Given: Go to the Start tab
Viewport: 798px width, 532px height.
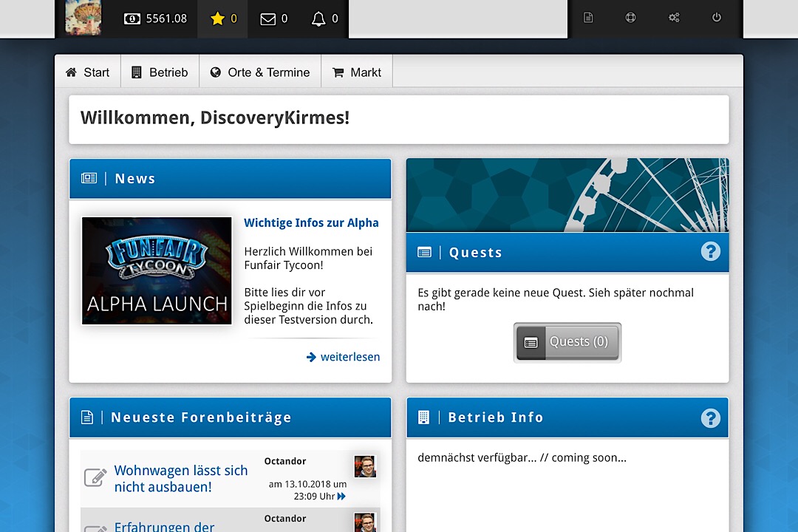Looking at the screenshot, I should [88, 72].
